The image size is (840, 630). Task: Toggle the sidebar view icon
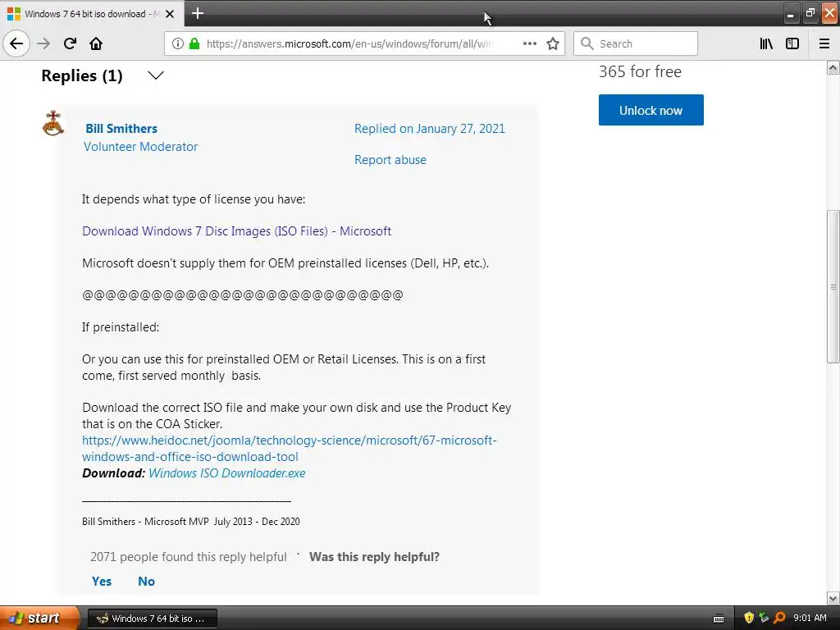coord(792,43)
